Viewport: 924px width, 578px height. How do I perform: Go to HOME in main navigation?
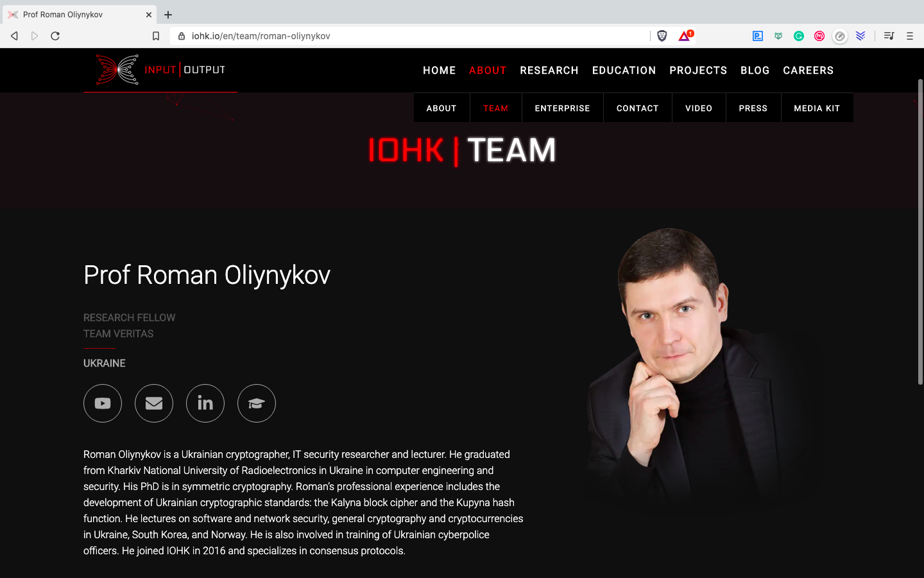tap(440, 71)
